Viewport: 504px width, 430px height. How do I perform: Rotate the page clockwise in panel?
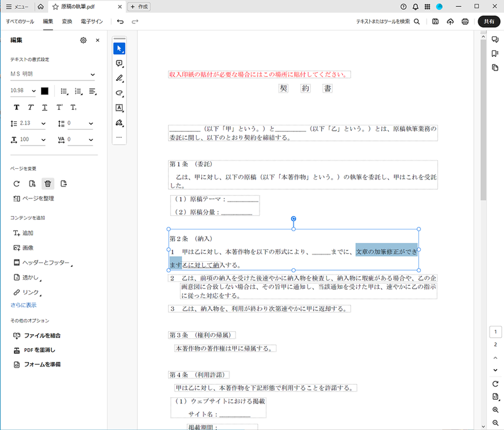[16, 184]
